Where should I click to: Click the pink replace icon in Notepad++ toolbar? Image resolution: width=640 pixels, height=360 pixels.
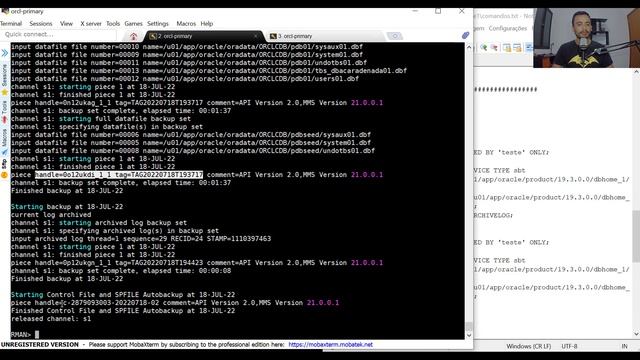tap(494, 48)
